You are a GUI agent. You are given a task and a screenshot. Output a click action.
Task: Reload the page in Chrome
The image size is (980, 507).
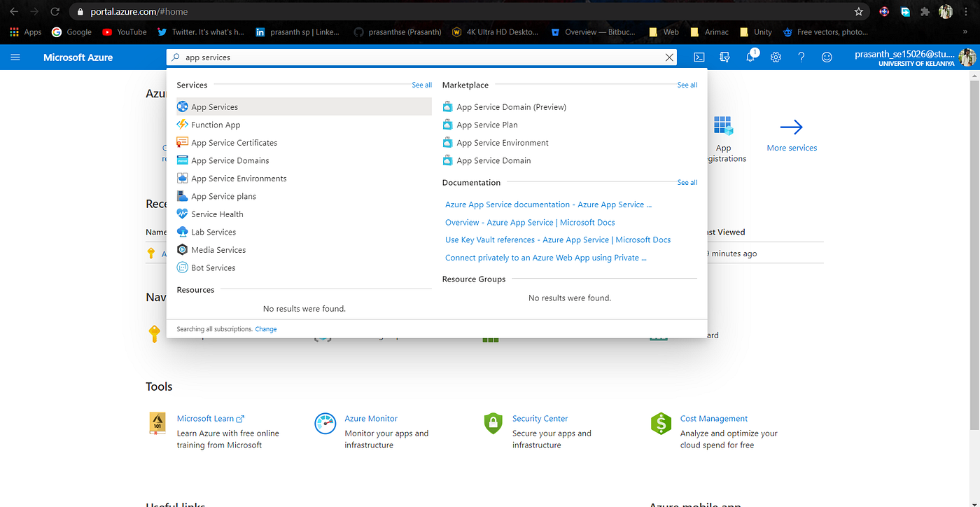54,12
